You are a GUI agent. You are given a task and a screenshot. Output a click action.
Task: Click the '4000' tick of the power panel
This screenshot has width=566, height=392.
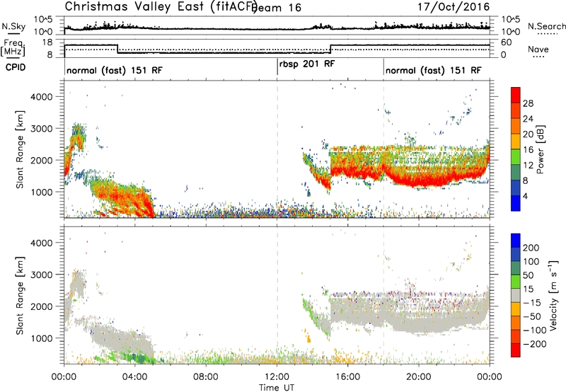(x=41, y=97)
